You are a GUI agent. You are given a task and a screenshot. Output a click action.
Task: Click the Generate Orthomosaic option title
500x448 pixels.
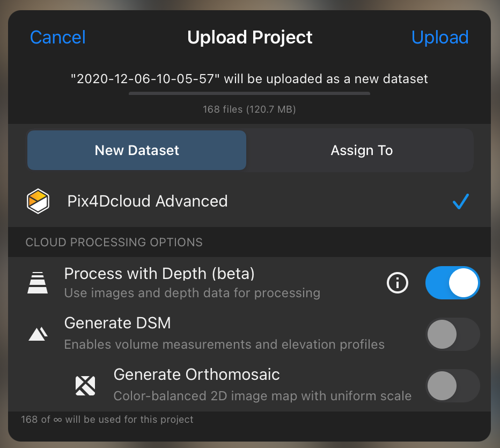tap(197, 374)
